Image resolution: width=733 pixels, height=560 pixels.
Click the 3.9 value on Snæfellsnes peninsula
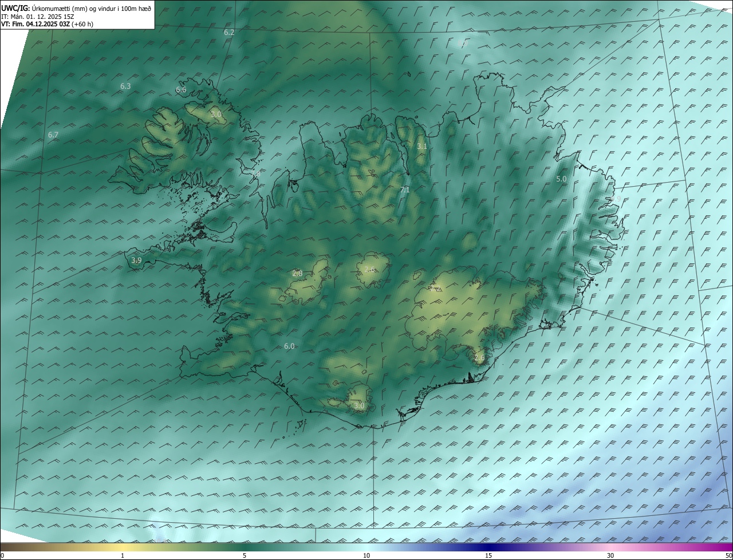pos(136,261)
